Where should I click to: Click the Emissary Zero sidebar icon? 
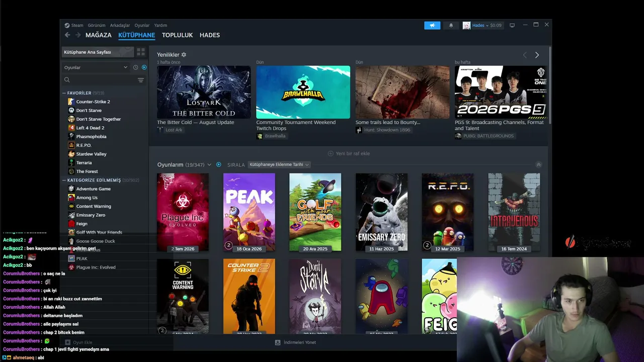71,215
